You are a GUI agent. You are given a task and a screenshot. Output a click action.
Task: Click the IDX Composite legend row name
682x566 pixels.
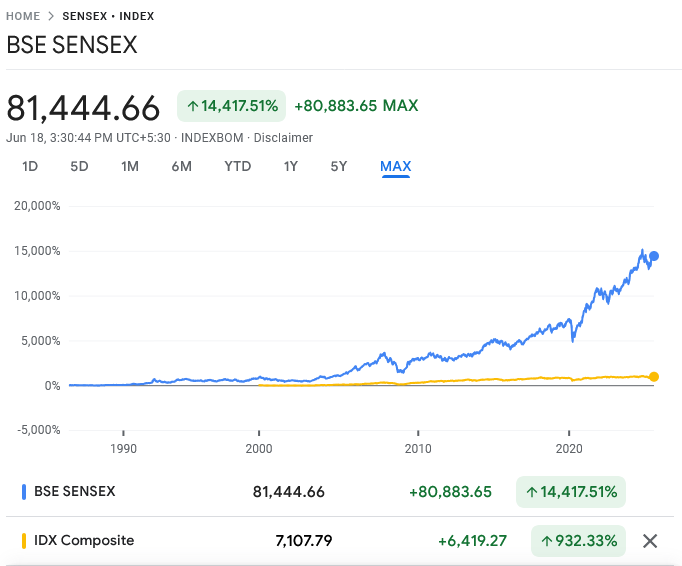coord(84,540)
